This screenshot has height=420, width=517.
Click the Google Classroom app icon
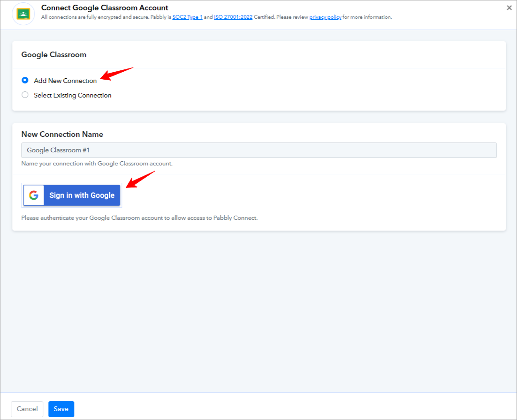pos(23,14)
